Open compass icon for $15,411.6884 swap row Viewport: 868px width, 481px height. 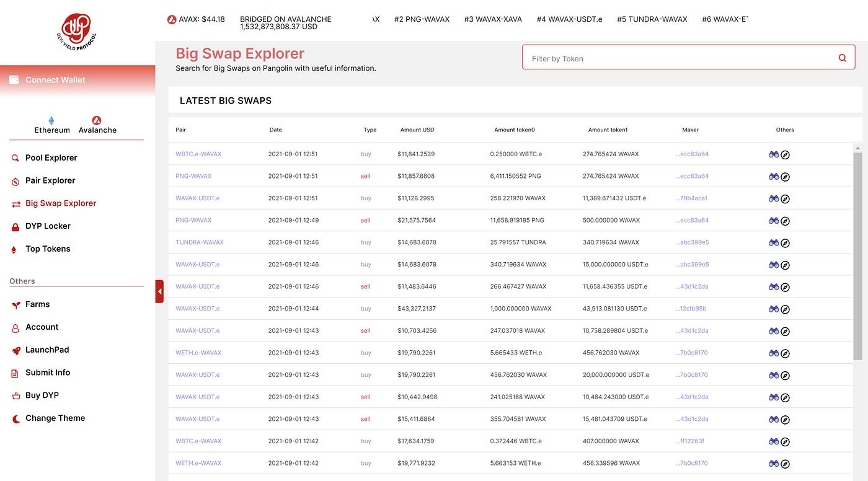click(x=785, y=420)
